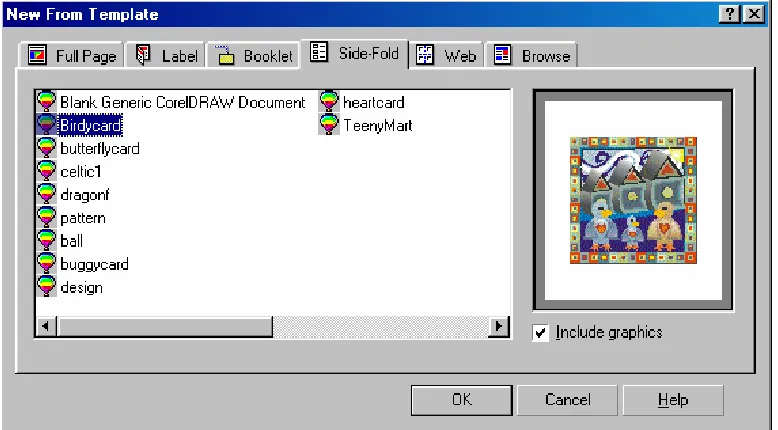Click the question mark help icon in title bar
The width and height of the screenshot is (778, 430).
tap(729, 14)
